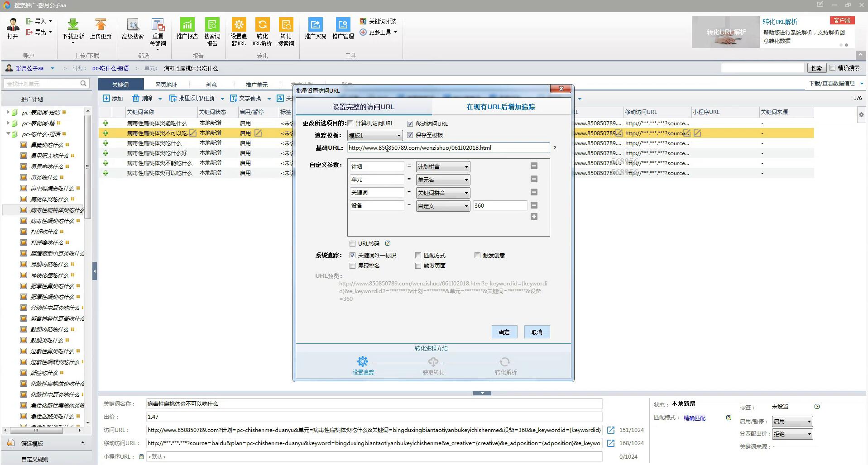The height and width of the screenshot is (465, 868).
Task: Switch to the 创意 tab
Action: tap(211, 85)
